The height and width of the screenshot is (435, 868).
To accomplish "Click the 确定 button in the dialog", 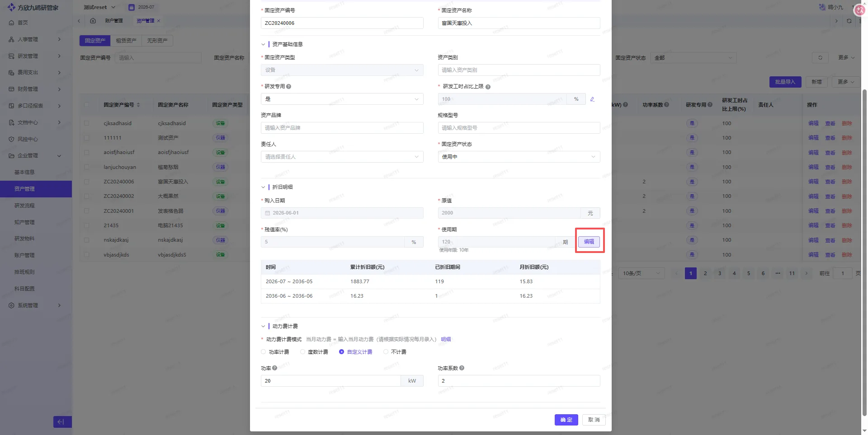I will [566, 420].
